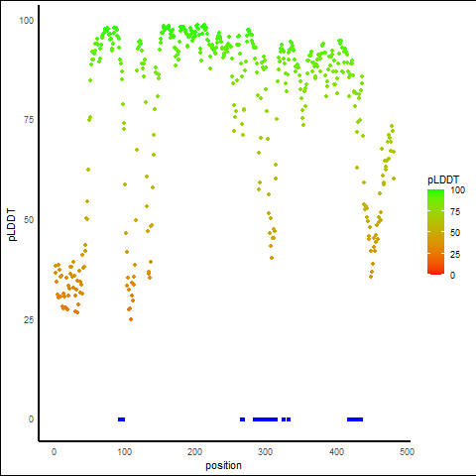
Task: Click the x-axis tick label 200
Action: point(194,452)
